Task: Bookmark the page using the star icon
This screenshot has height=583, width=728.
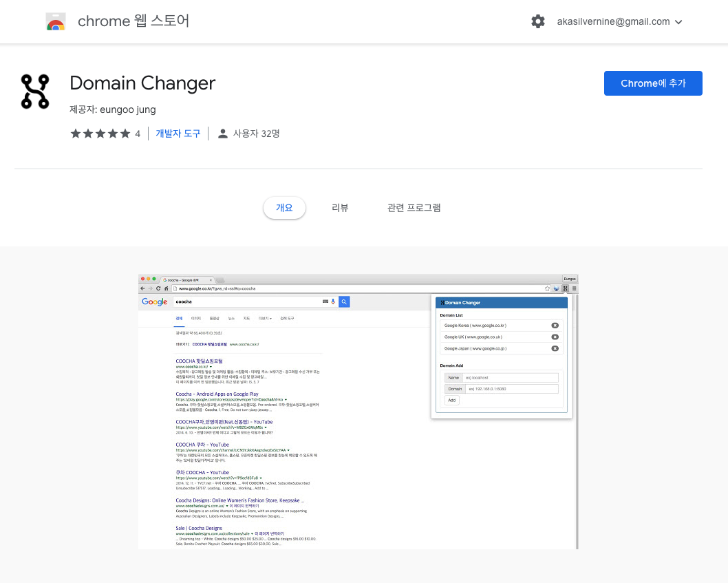Action: tap(548, 288)
